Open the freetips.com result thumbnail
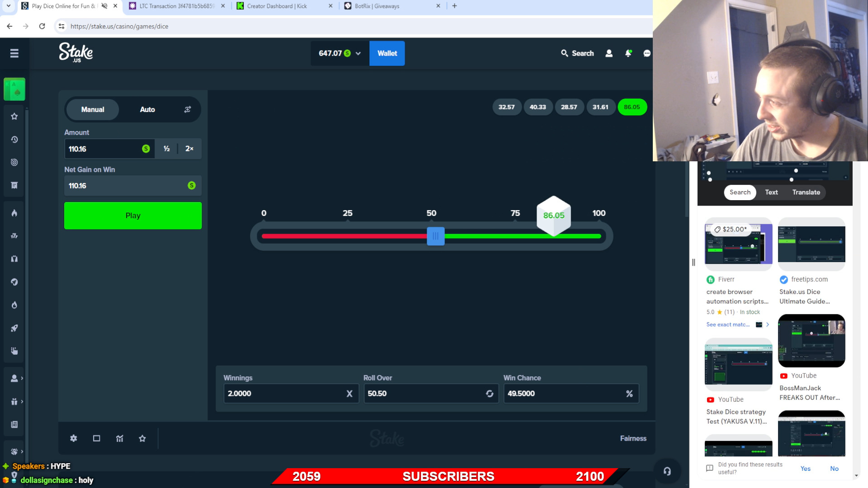Screen dimensions: 868x488 point(811,244)
